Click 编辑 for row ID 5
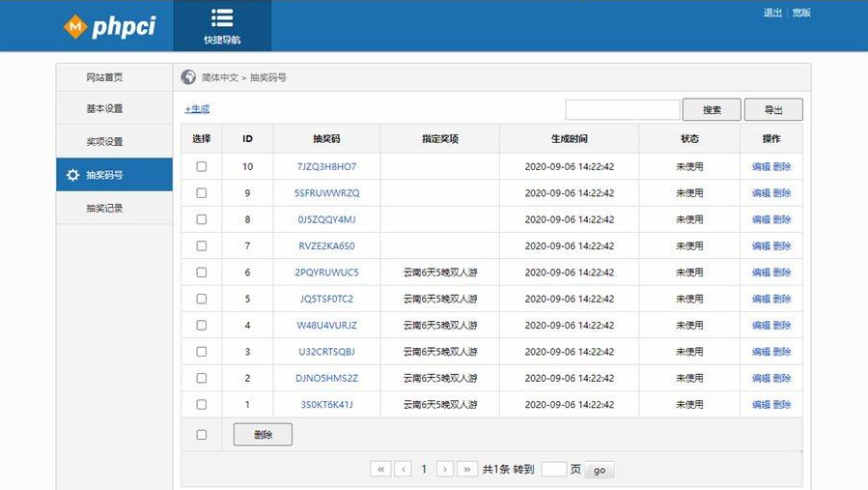Screen dimensions: 868x490 (x=761, y=299)
